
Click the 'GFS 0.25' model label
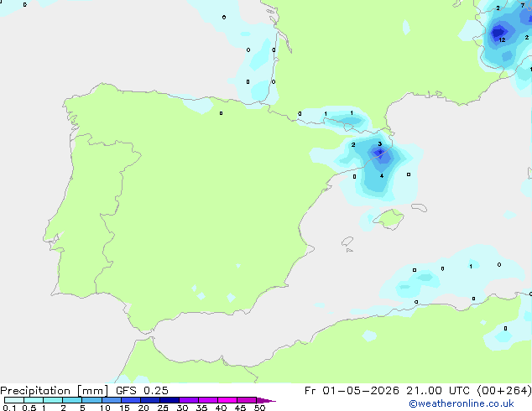142,391
